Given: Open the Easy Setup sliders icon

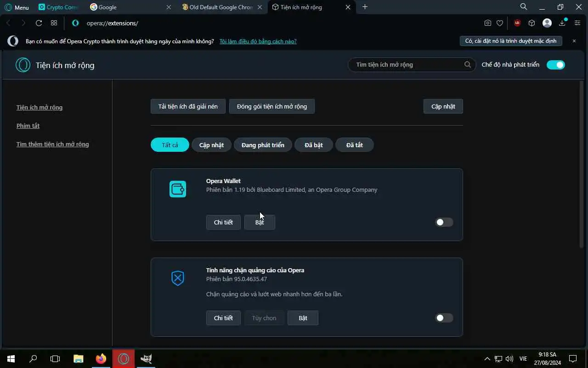Looking at the screenshot, I should click(x=577, y=23).
